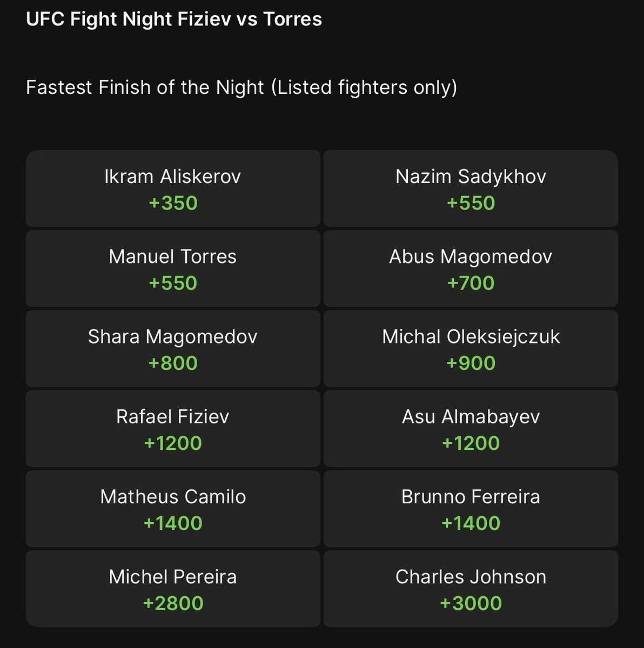Image resolution: width=644 pixels, height=648 pixels.
Task: Choose Brunno Ferreira at +1400
Action: click(x=471, y=509)
